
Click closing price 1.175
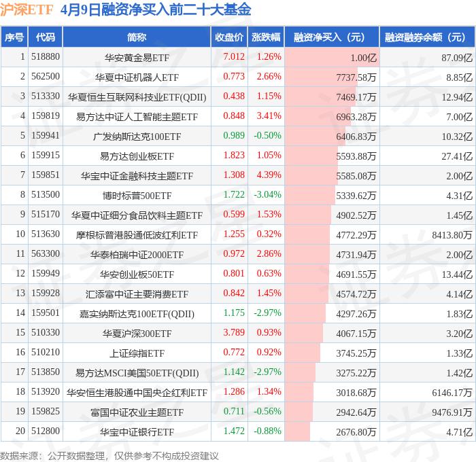(x=234, y=313)
